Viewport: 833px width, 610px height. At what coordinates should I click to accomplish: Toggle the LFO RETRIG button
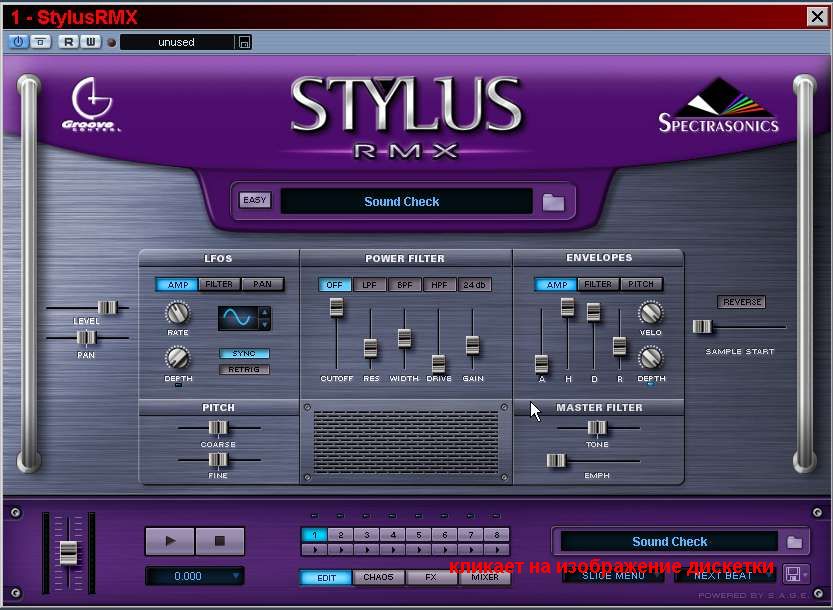click(244, 369)
